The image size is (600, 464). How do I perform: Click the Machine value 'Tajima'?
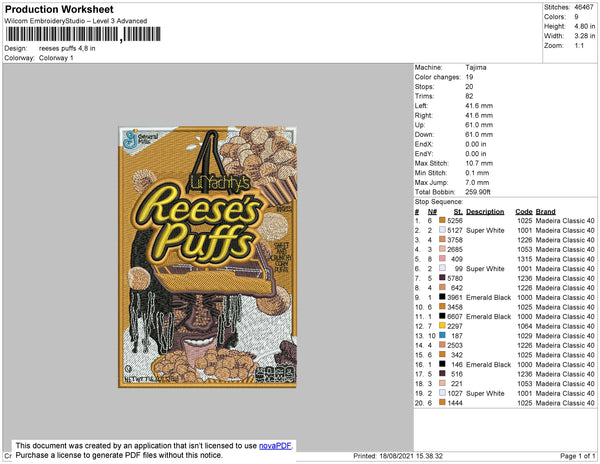pyautogui.click(x=476, y=67)
